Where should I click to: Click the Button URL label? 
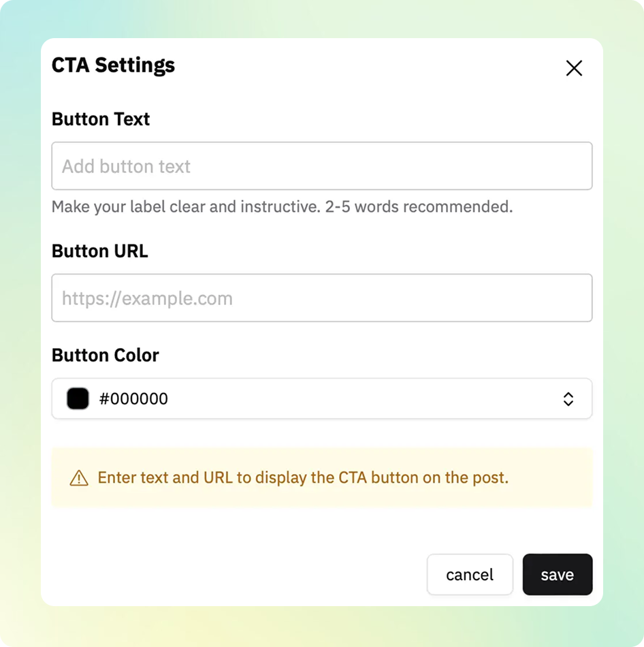tap(99, 251)
